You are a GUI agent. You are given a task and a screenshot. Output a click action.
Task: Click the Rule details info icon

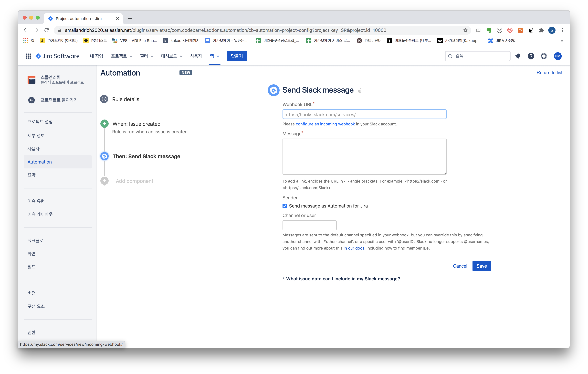(x=104, y=99)
